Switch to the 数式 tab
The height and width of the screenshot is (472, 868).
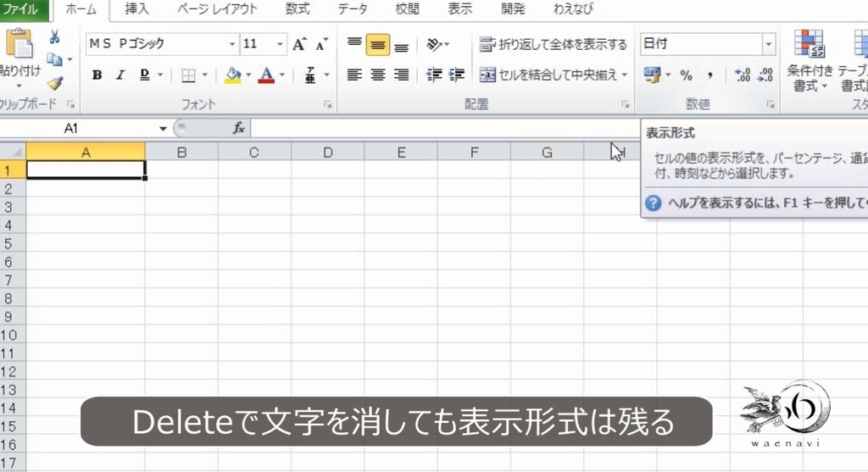pos(298,9)
